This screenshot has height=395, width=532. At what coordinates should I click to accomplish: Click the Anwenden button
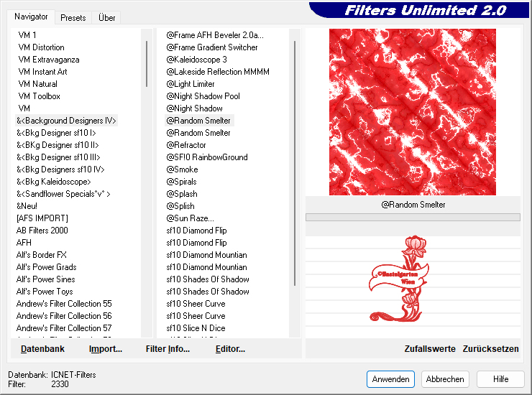(390, 379)
